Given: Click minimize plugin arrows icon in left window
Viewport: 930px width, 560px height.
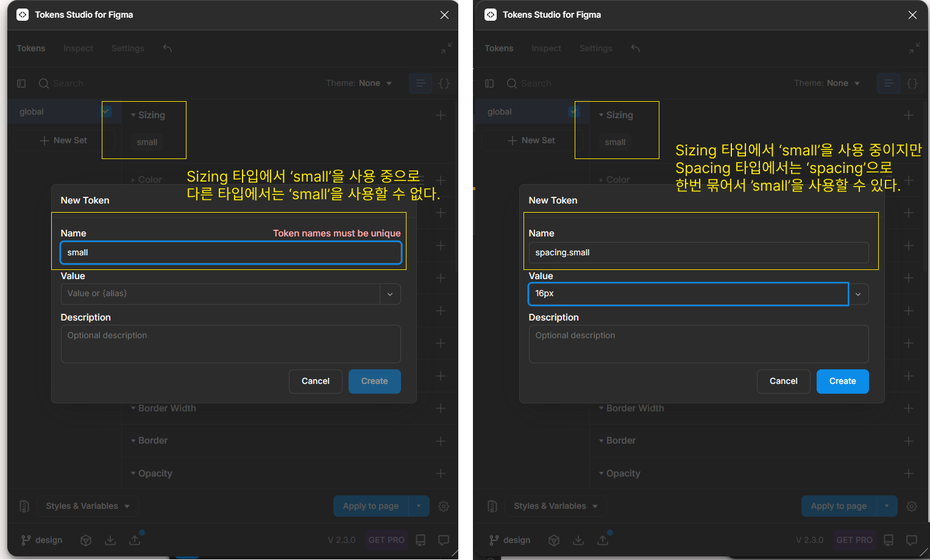Looking at the screenshot, I should point(447,48).
